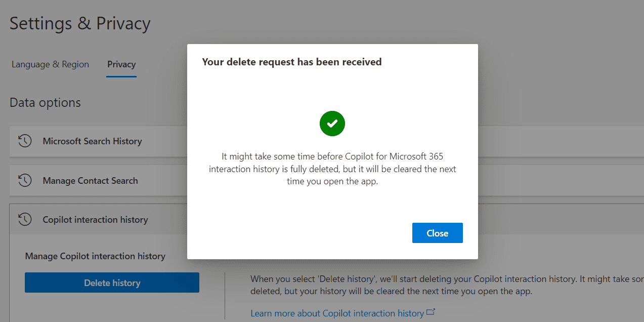Viewport: 644px width, 322px height.
Task: Click the Delete history button
Action: [112, 283]
